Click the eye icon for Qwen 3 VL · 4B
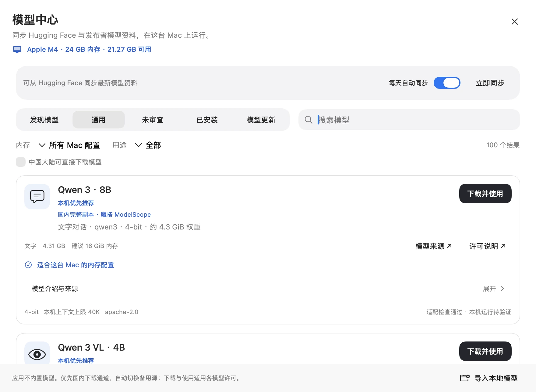 click(37, 354)
